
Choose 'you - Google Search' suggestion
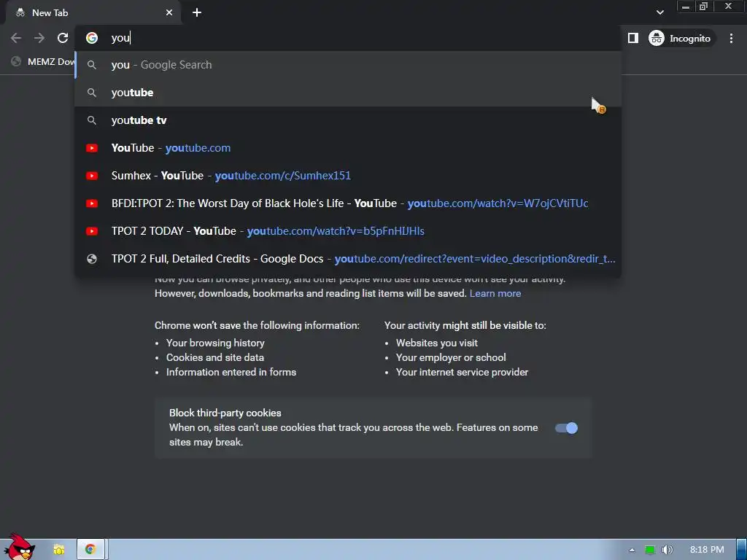coord(348,65)
